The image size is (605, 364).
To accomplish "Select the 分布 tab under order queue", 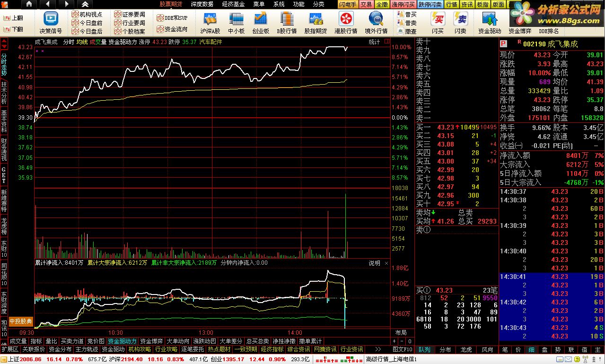I will pyautogui.click(x=445, y=349).
